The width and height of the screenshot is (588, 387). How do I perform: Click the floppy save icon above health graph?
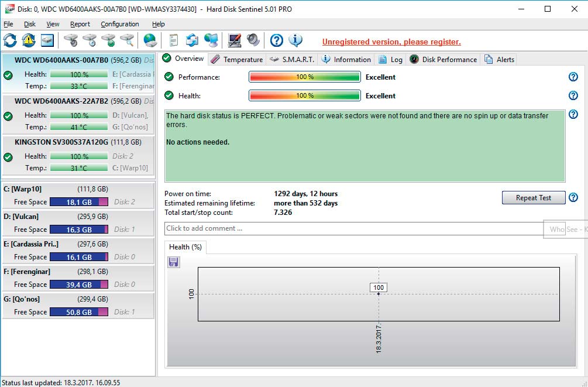coord(173,262)
